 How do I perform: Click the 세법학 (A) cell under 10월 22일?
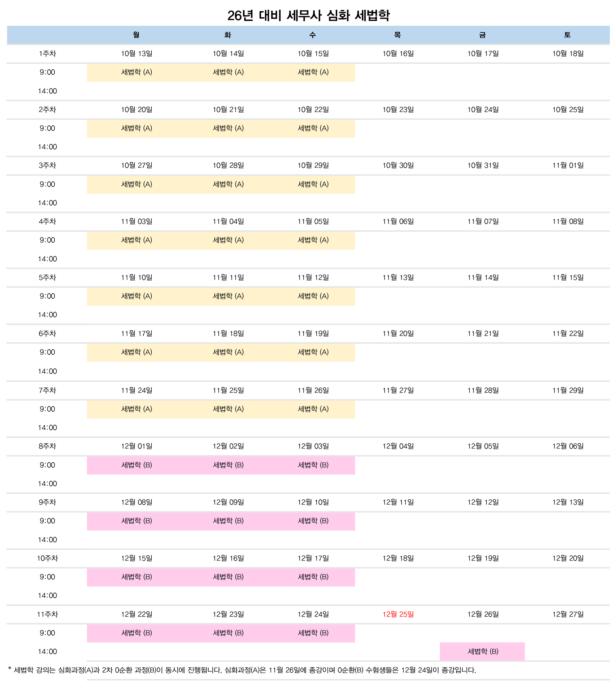[x=313, y=129]
